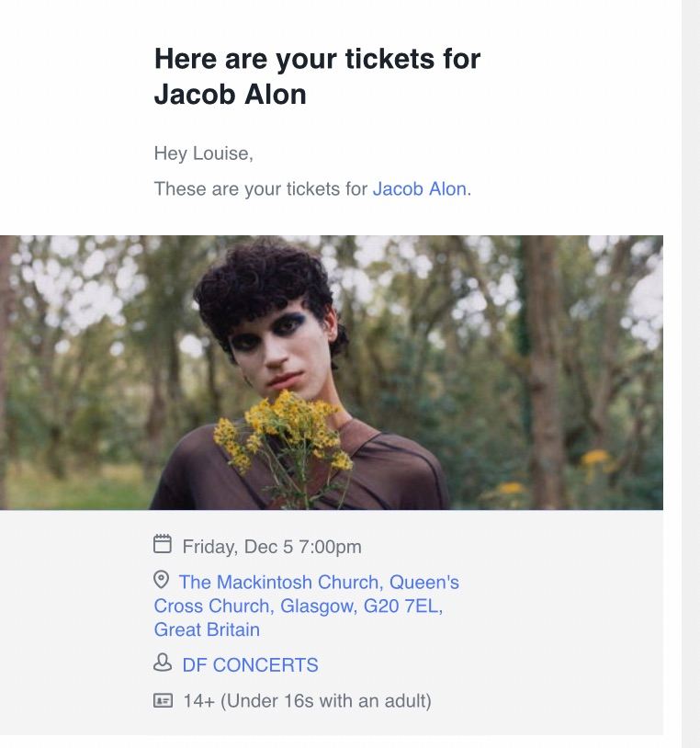Click the ID card age icon
This screenshot has width=700, height=748.
pyautogui.click(x=163, y=700)
